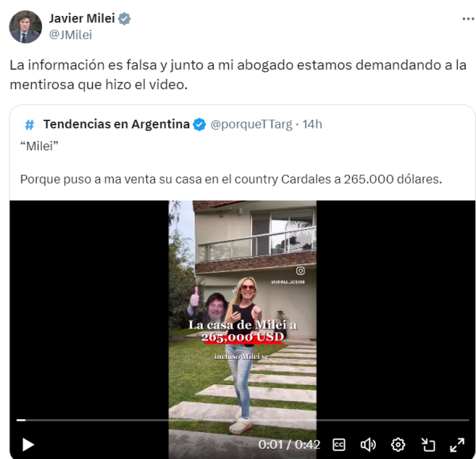Expand video to fullscreen
Image resolution: width=476 pixels, height=459 pixels.
[x=457, y=445]
